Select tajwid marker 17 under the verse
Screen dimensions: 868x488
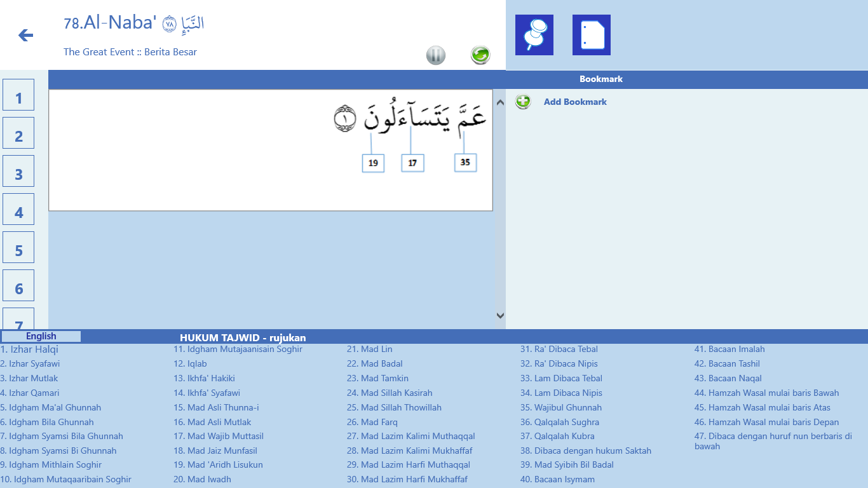tap(412, 163)
